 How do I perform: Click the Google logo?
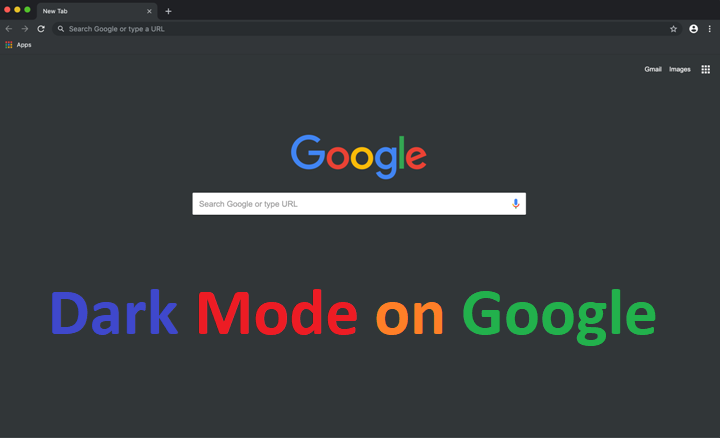coord(358,155)
